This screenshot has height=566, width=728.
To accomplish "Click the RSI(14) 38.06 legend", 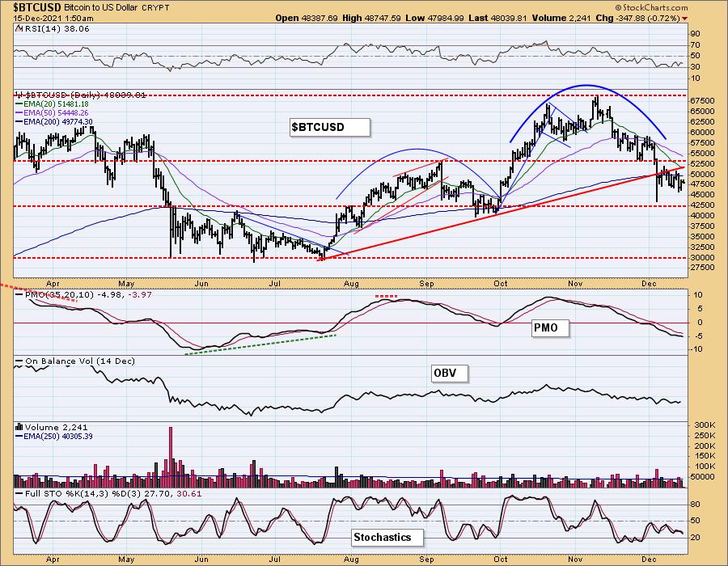I will [57, 29].
